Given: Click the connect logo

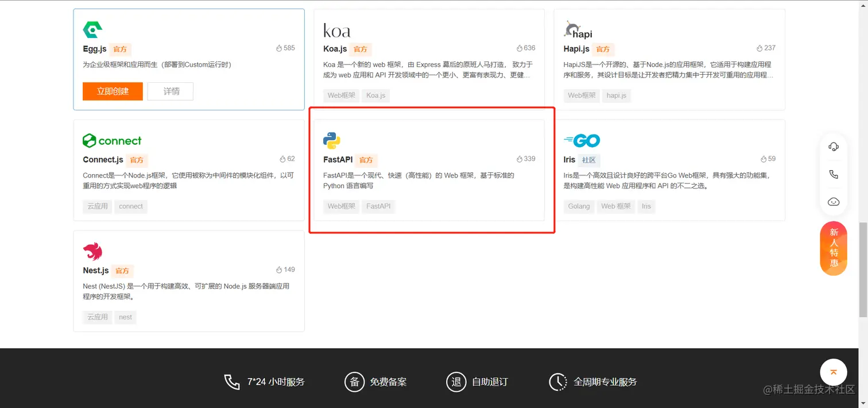Looking at the screenshot, I should (112, 141).
